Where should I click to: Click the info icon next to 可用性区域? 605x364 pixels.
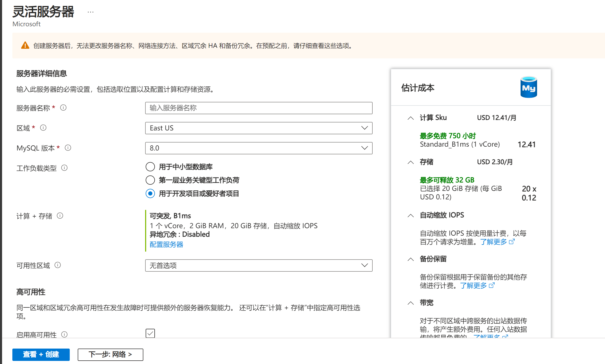pos(58,265)
